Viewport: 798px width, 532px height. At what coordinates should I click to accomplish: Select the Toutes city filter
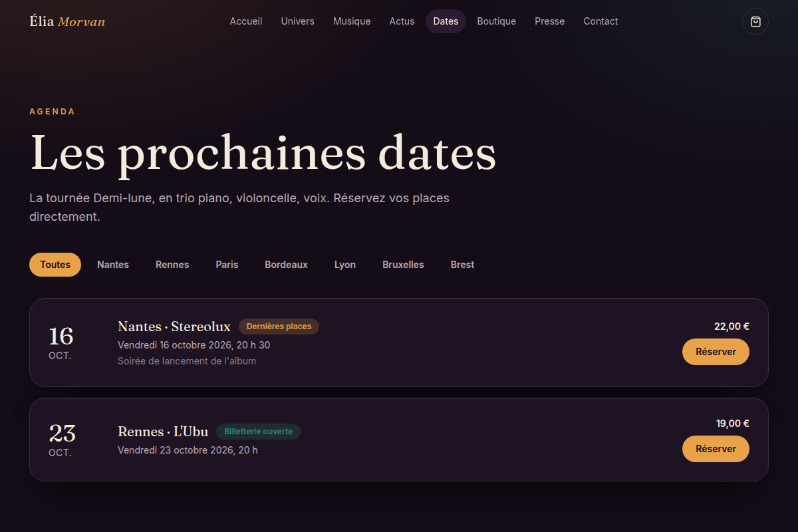pyautogui.click(x=55, y=265)
